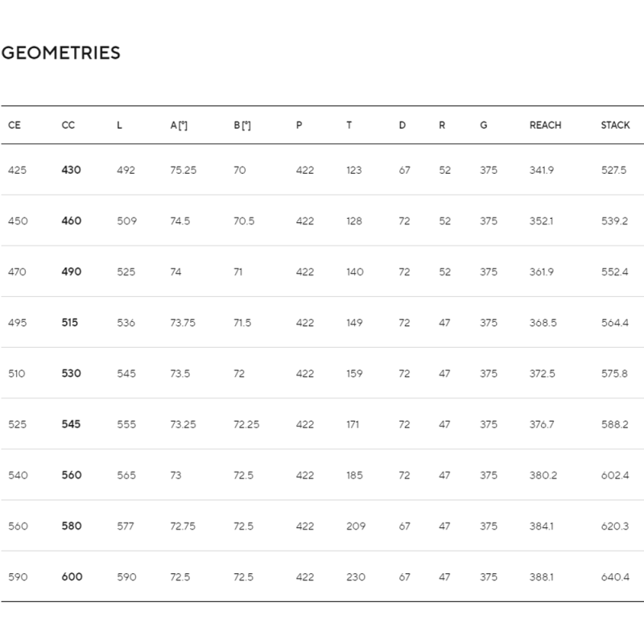Viewport: 644px width, 644px height.
Task: Select the bold 515 size cell
Action: 71,323
